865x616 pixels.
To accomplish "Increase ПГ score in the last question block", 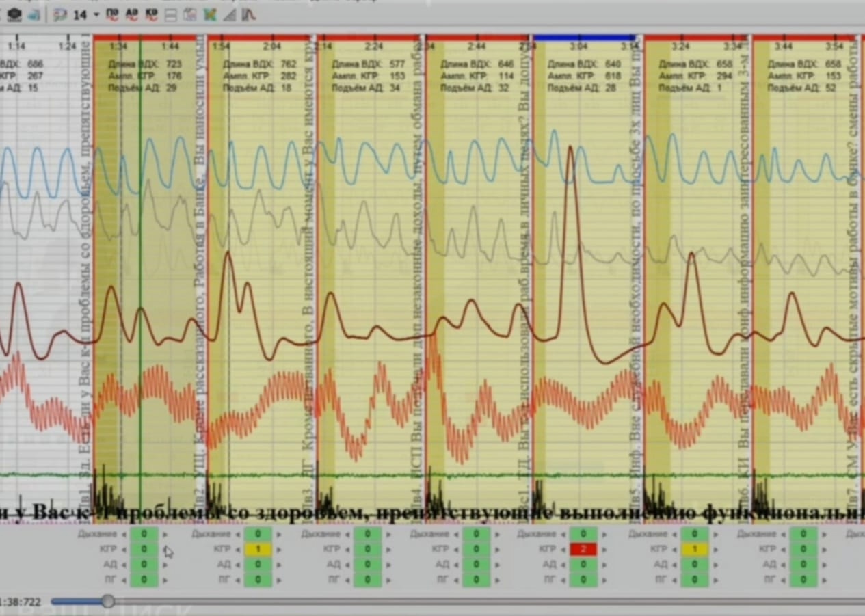I will click(825, 580).
